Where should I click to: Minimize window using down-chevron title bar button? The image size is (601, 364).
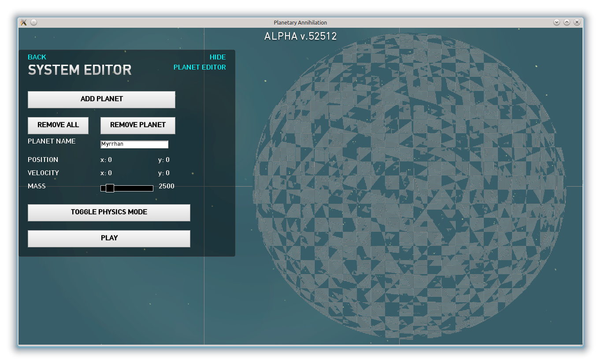[556, 22]
